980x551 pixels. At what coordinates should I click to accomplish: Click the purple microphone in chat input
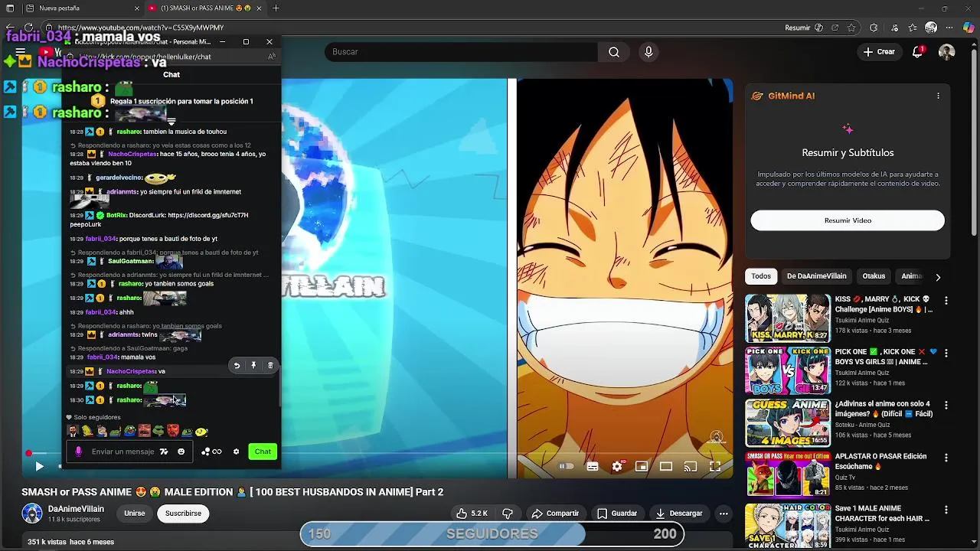coord(78,452)
